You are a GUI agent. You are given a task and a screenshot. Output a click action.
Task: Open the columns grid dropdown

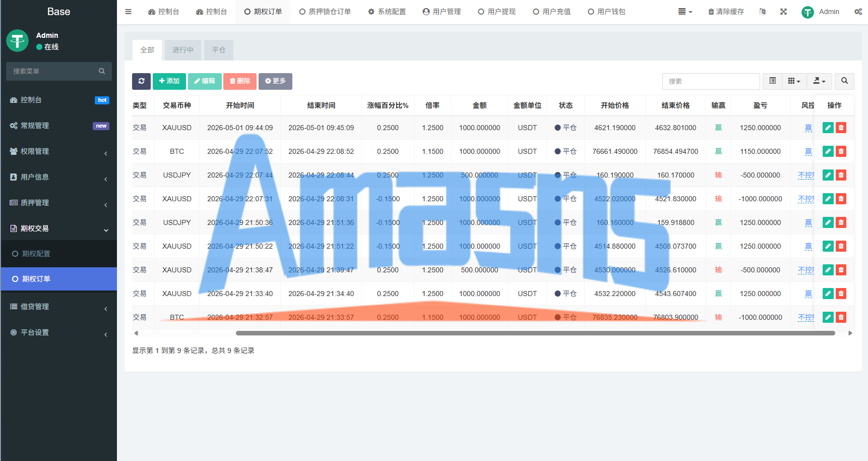pyautogui.click(x=794, y=81)
